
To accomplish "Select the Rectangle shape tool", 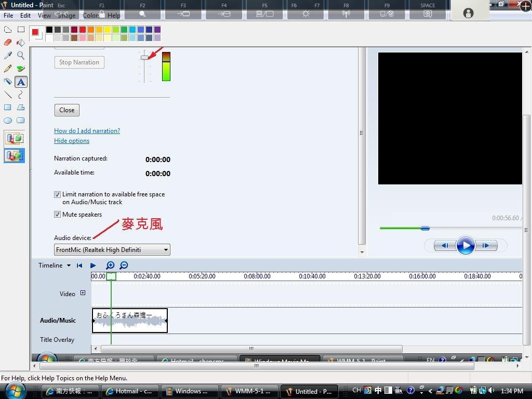I will pyautogui.click(x=8, y=108).
